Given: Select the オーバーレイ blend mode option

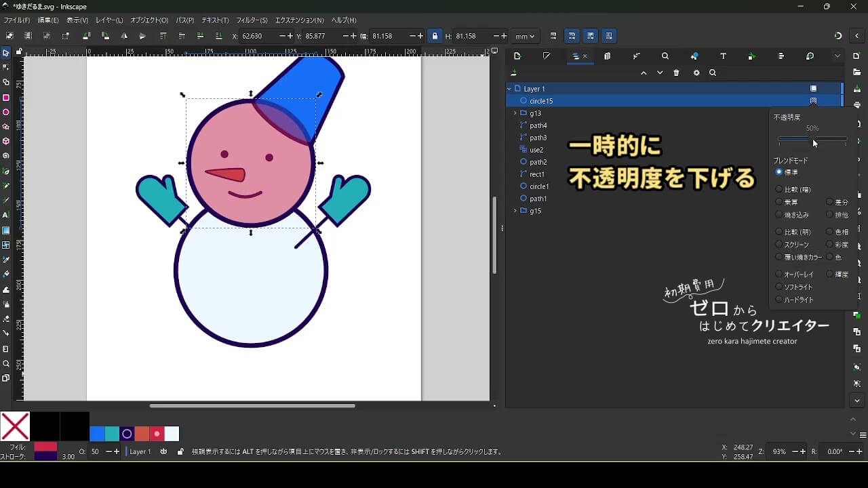Looking at the screenshot, I should point(779,274).
